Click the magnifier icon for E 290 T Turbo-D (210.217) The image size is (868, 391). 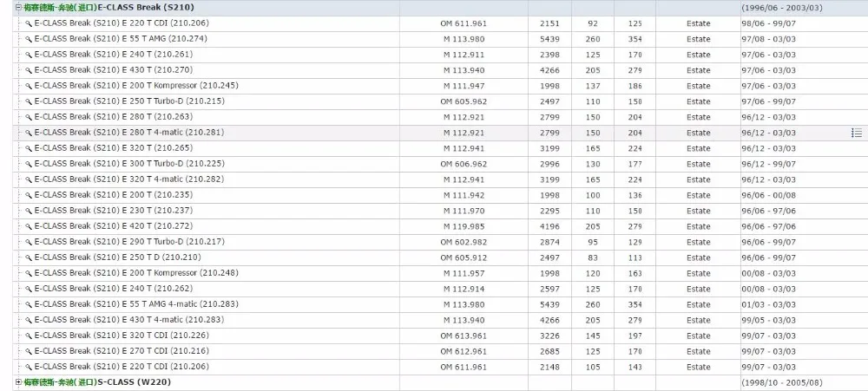(x=29, y=242)
